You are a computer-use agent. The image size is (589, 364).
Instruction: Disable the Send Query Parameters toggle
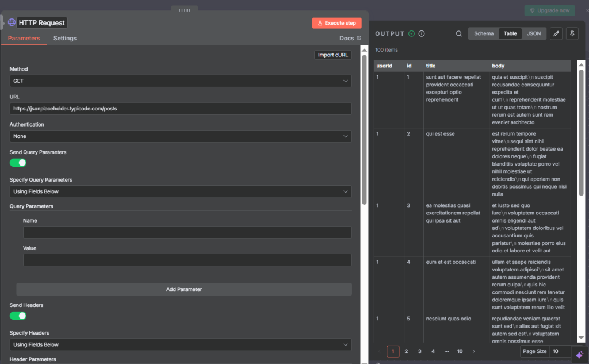tap(18, 163)
